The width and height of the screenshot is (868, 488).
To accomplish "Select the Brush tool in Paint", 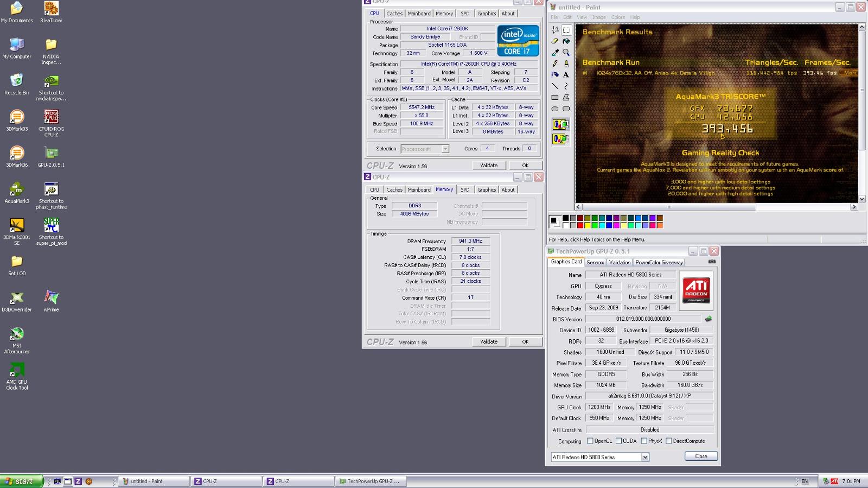I will click(566, 64).
